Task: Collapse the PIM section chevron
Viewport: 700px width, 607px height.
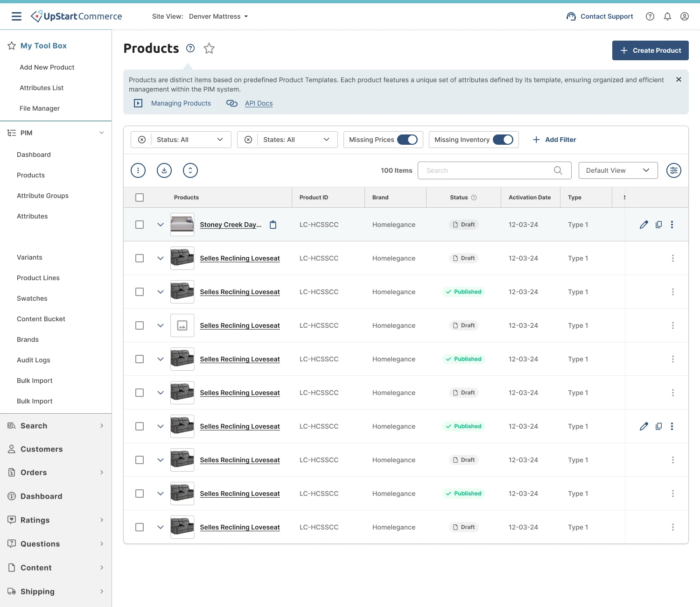Action: [x=102, y=133]
